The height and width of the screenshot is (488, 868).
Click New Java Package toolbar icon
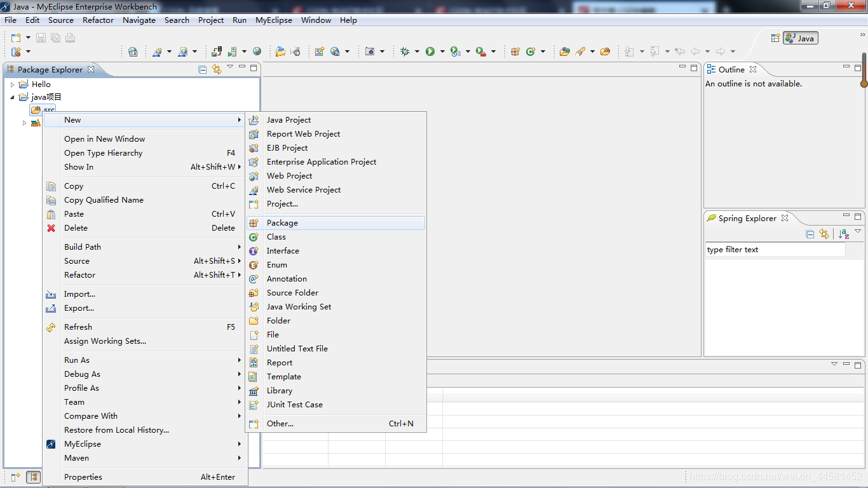515,51
